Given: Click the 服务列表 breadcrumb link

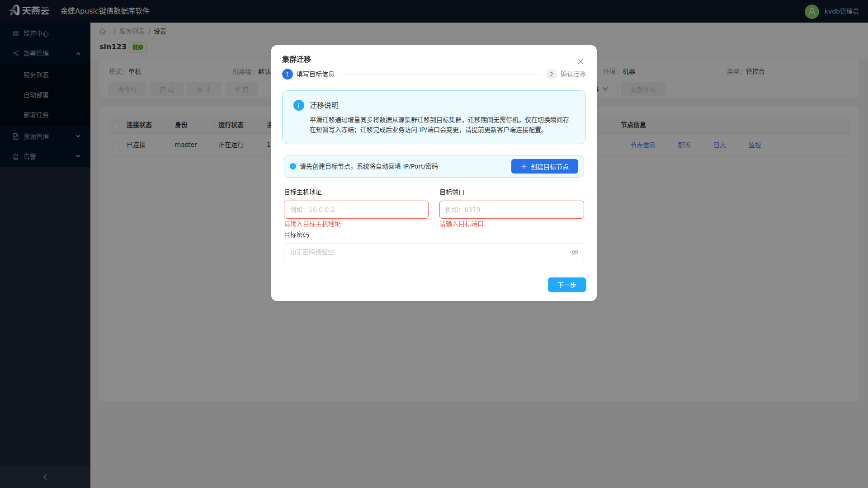Looking at the screenshot, I should tap(132, 31).
